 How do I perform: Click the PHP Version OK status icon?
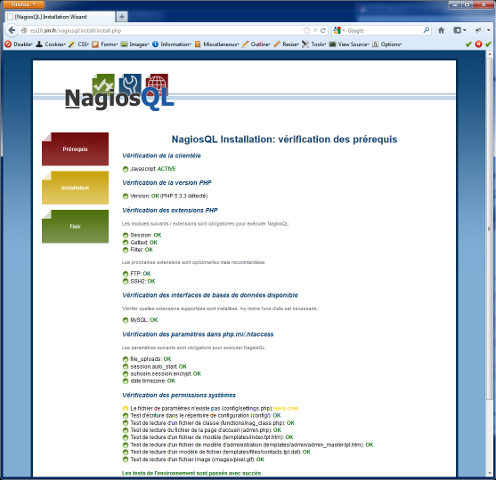point(125,196)
